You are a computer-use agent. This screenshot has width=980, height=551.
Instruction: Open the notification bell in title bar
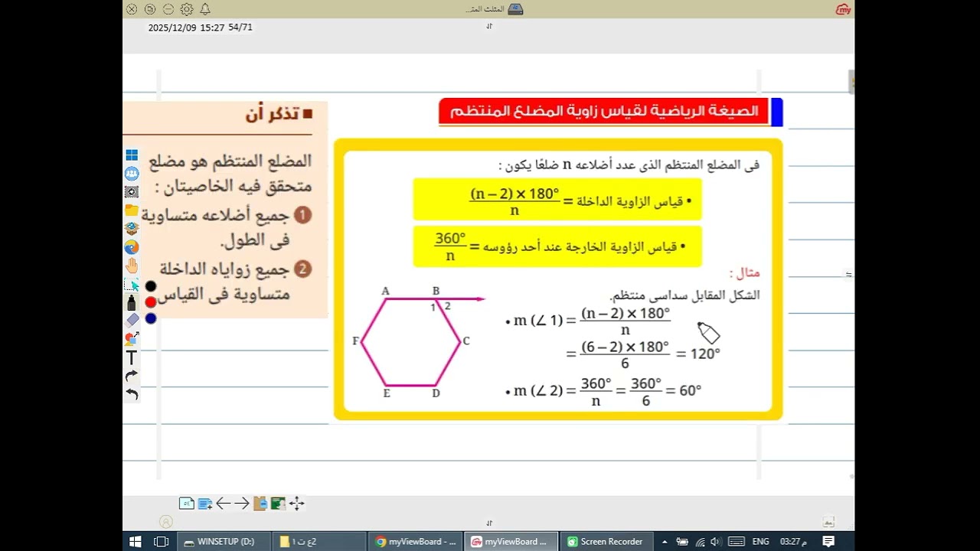[205, 9]
